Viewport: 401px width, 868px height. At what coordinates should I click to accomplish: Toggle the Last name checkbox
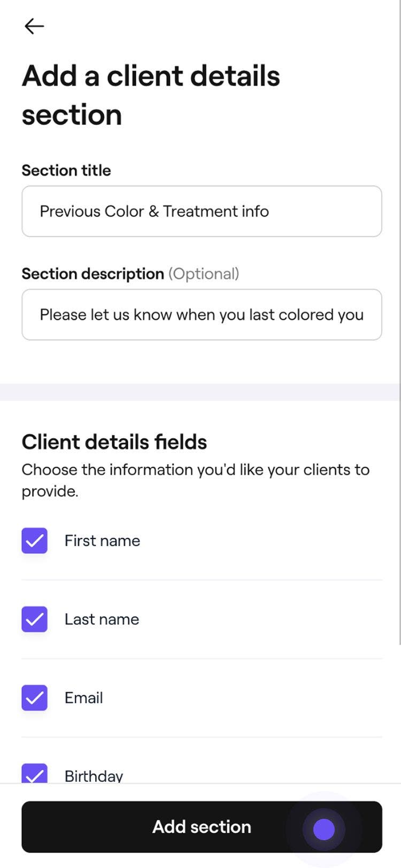(x=35, y=619)
